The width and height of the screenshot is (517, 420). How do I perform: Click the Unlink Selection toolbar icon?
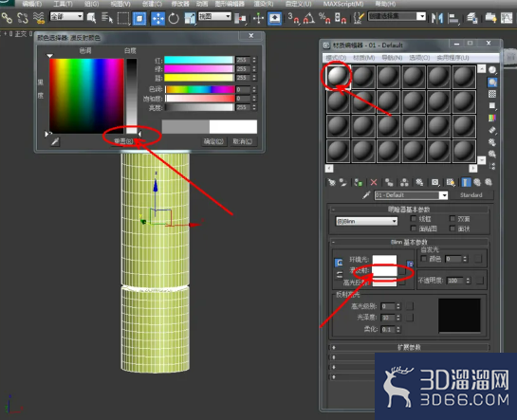tap(23, 18)
